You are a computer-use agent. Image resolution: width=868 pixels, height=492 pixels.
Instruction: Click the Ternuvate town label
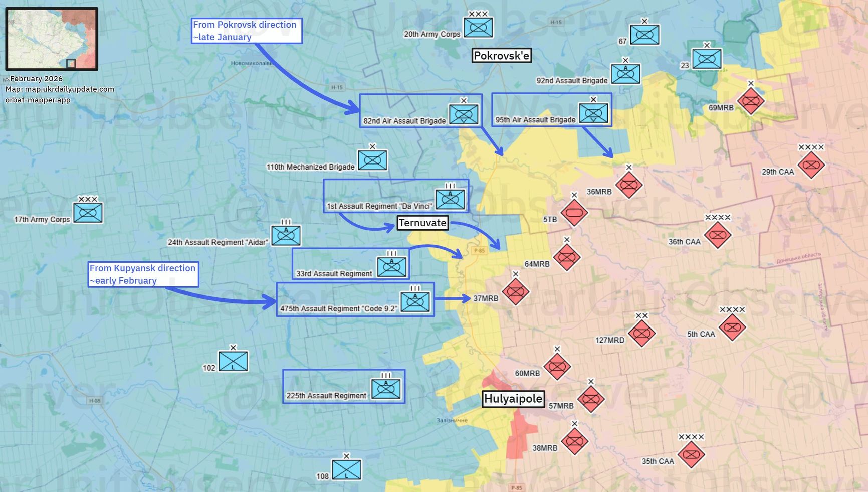422,223
